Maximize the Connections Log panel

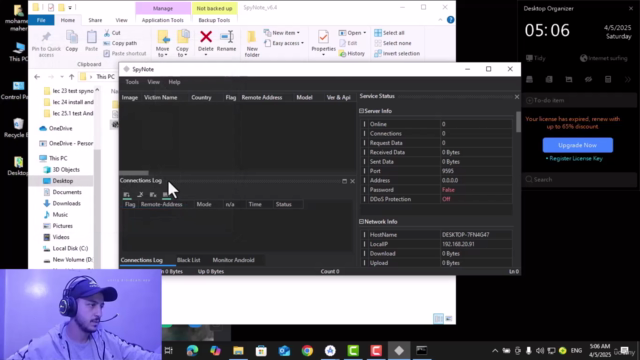click(344, 181)
